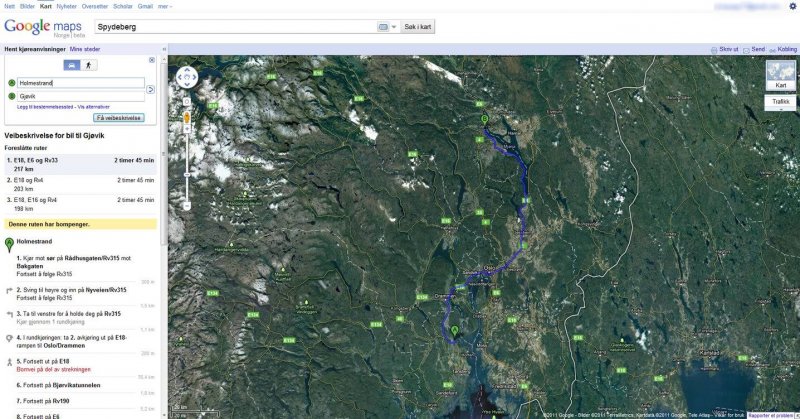Switch to the Kart map view thumbnail

tap(780, 76)
